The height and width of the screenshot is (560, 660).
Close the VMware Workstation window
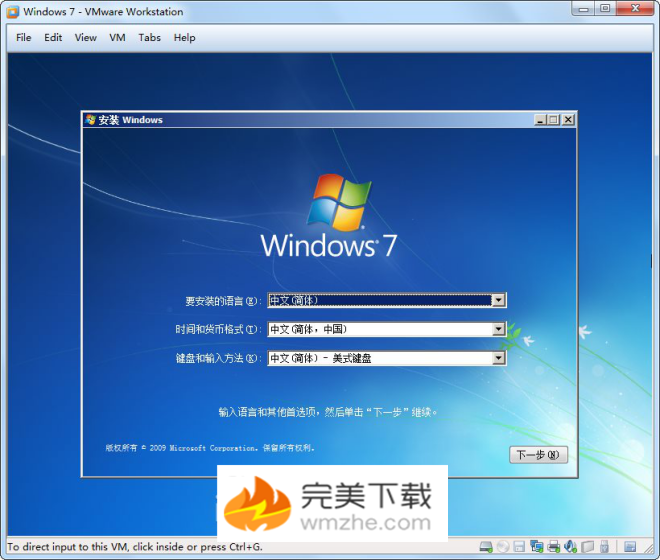click(x=636, y=8)
